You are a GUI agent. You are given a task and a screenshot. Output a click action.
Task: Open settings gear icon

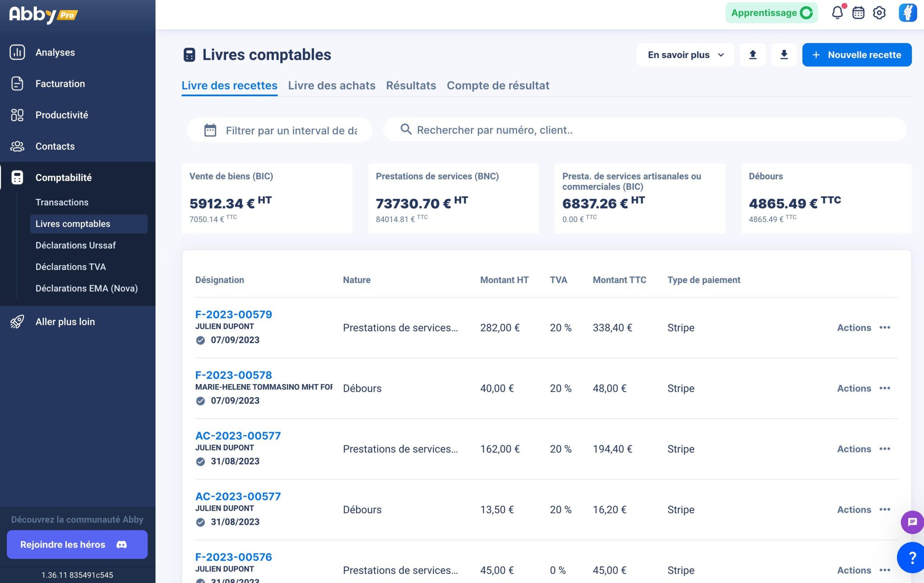tap(880, 13)
